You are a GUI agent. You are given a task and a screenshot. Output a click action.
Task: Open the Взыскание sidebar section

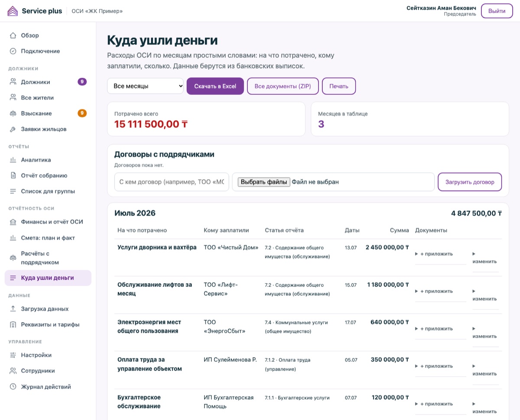click(48, 113)
